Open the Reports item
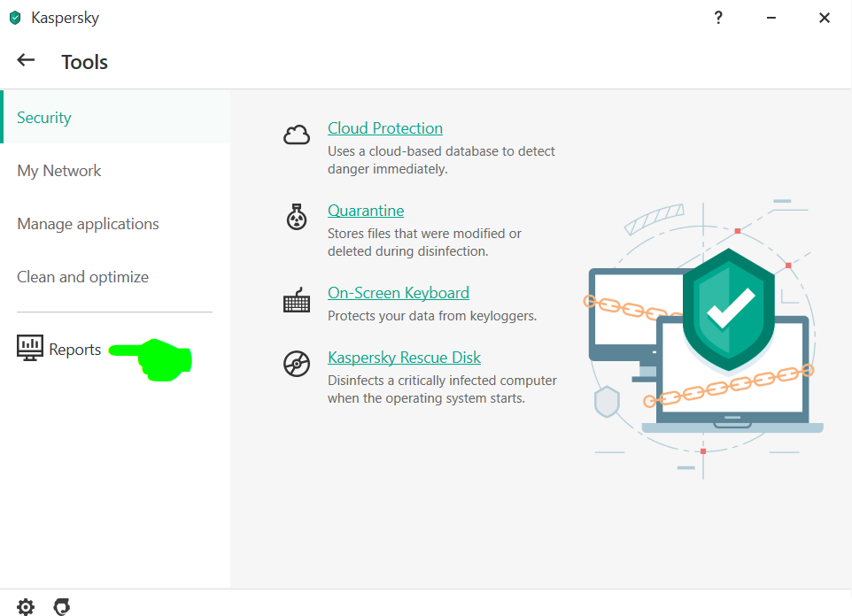This screenshot has width=852, height=616. pos(59,349)
